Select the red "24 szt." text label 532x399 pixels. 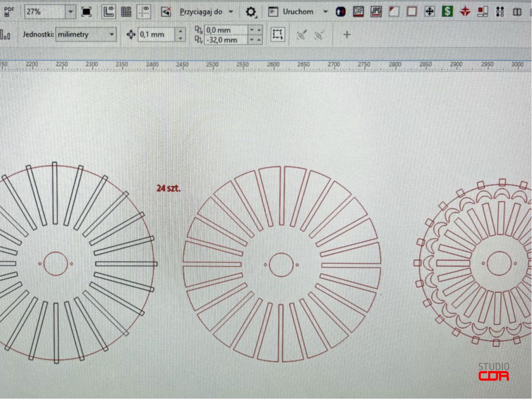click(168, 188)
